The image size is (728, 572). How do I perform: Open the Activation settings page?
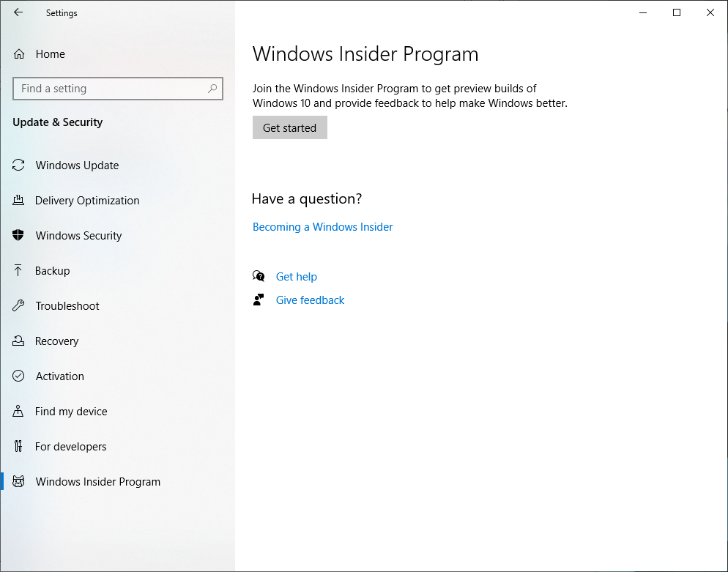point(59,376)
